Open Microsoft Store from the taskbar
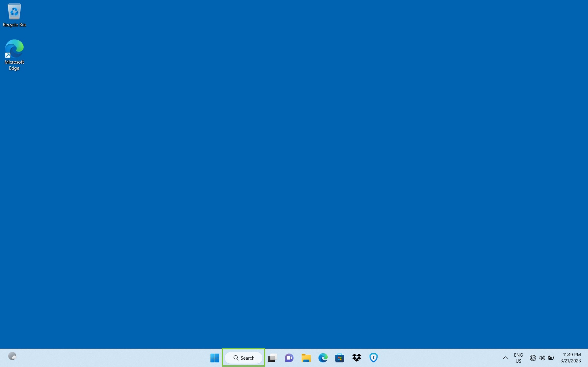 click(x=340, y=358)
